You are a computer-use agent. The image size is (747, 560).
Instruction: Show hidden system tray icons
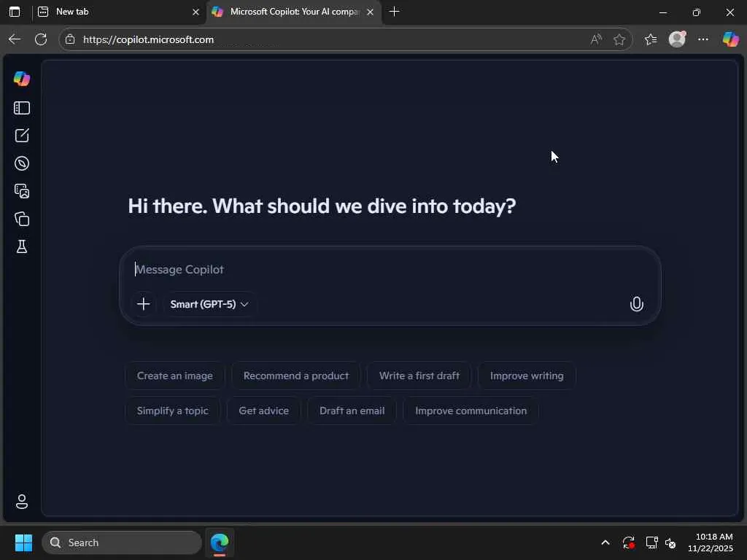[x=605, y=542]
